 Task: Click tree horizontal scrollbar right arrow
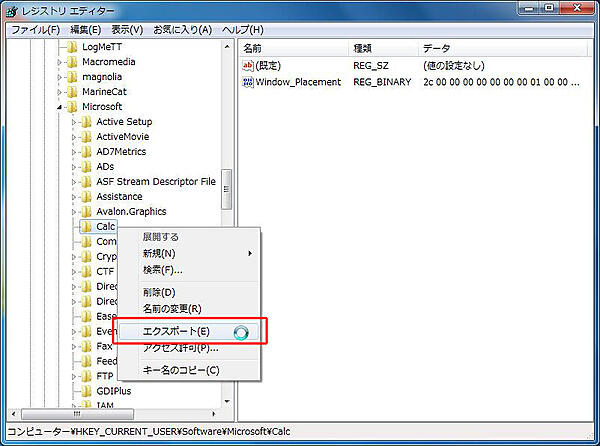[x=214, y=414]
